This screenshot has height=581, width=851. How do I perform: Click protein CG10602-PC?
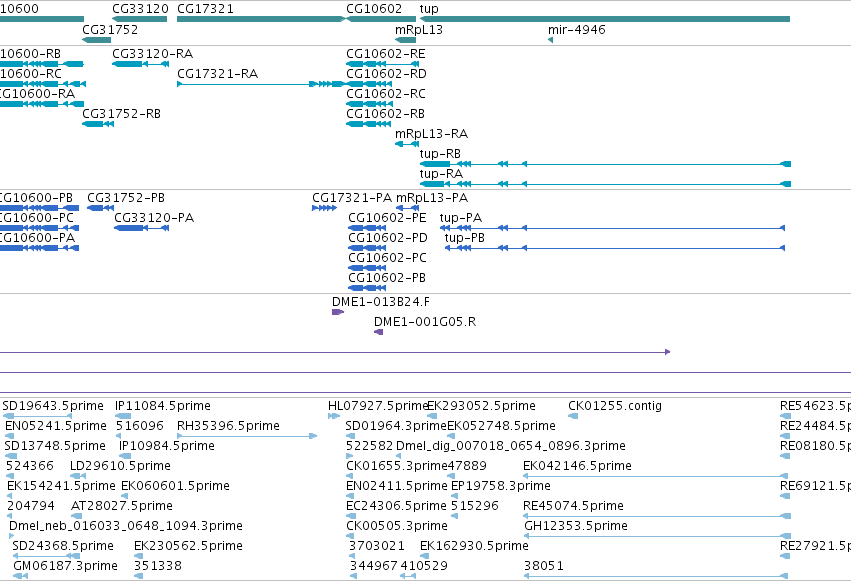(388, 258)
